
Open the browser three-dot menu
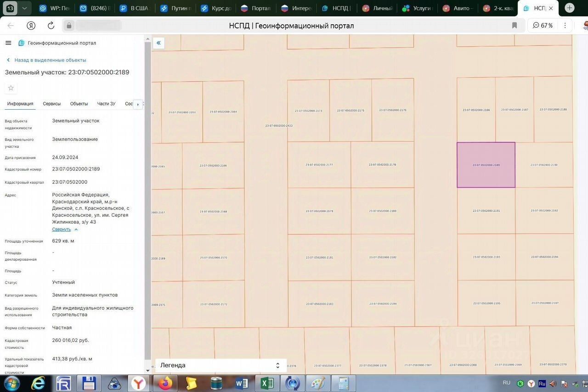pyautogui.click(x=565, y=26)
